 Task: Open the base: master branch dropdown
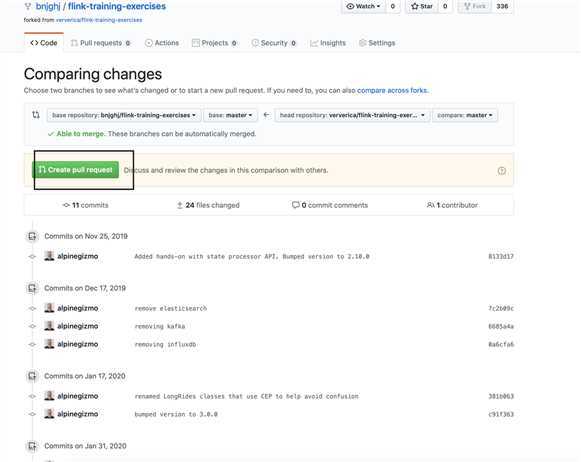[x=230, y=115]
